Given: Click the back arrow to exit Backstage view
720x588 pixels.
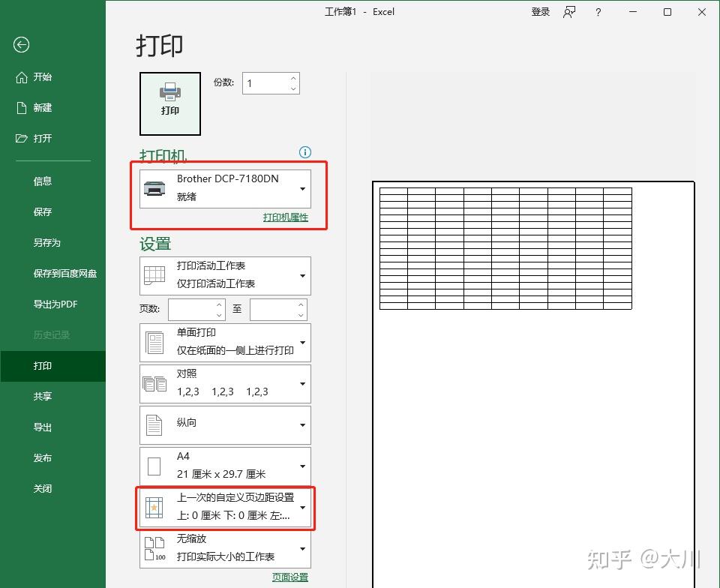Looking at the screenshot, I should coord(21,45).
